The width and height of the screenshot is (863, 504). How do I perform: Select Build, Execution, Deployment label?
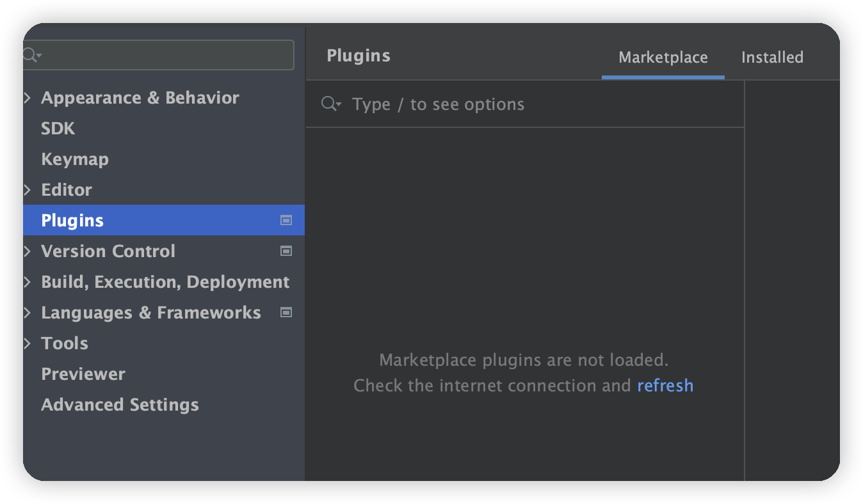coord(165,282)
